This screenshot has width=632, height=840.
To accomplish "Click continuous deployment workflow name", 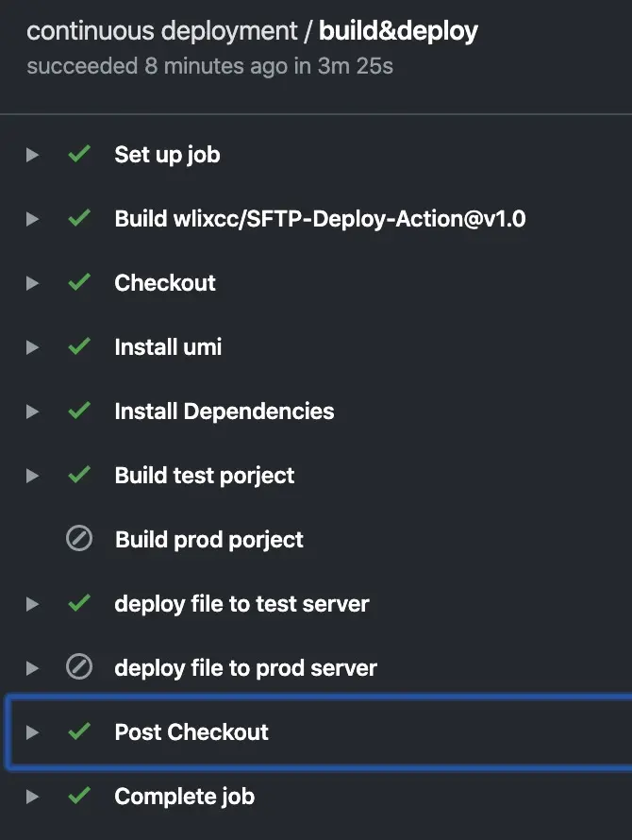I will click(x=160, y=31).
